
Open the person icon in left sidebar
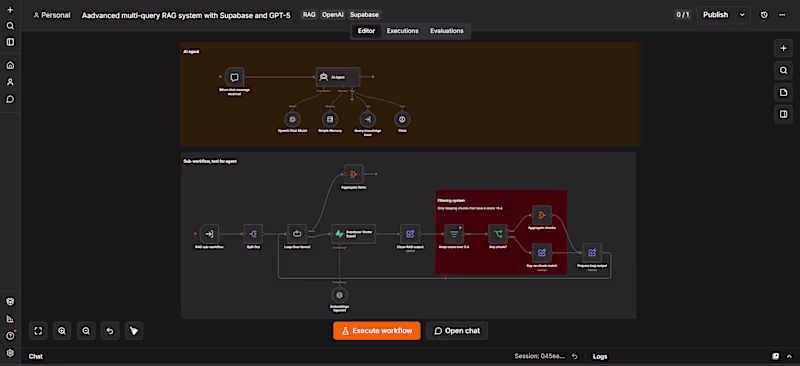tap(10, 82)
